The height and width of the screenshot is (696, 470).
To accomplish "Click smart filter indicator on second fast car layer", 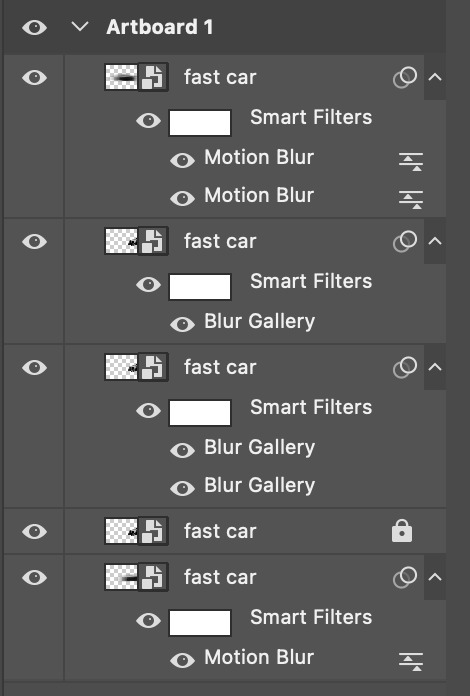I will pos(405,242).
